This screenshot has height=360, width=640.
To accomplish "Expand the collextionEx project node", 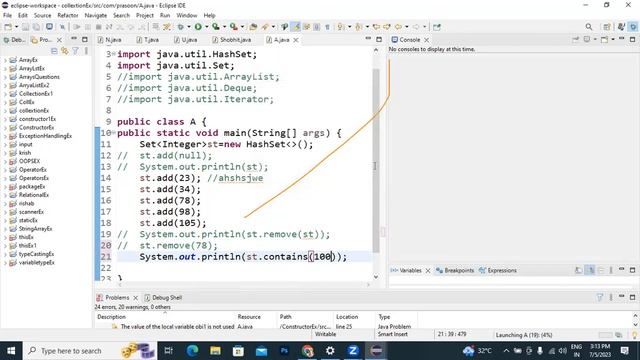I will [x=5, y=111].
